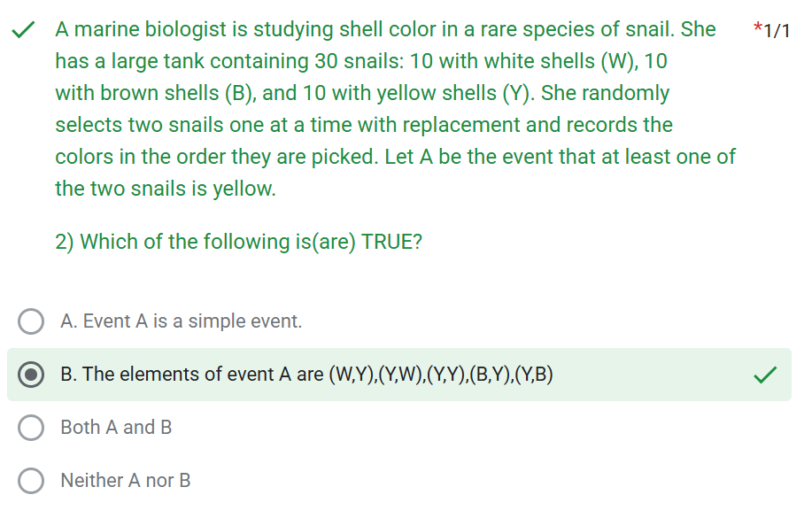
Task: Click the line "has a large tank containing 30 snails"
Action: (x=361, y=61)
